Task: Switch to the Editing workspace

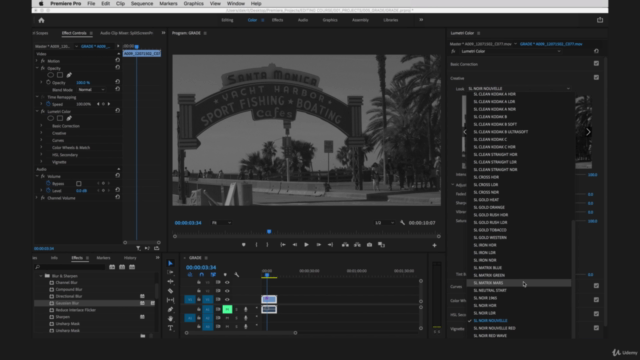Action: tap(227, 20)
